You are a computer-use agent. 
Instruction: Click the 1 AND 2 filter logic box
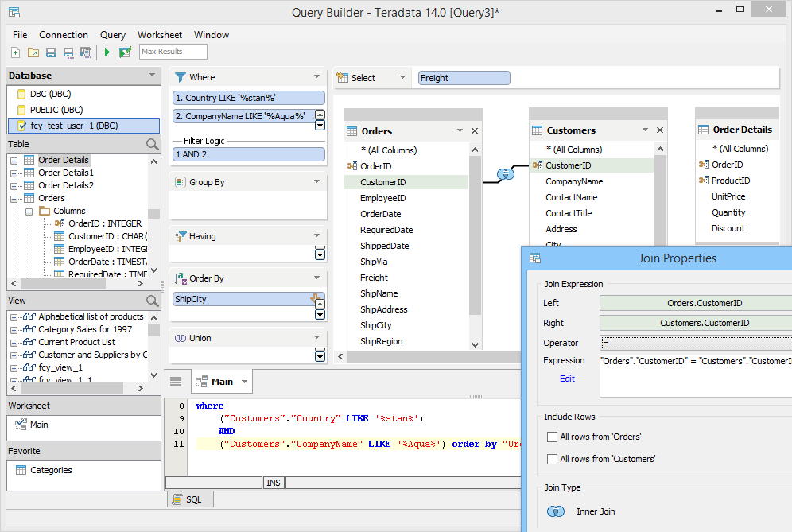[249, 154]
